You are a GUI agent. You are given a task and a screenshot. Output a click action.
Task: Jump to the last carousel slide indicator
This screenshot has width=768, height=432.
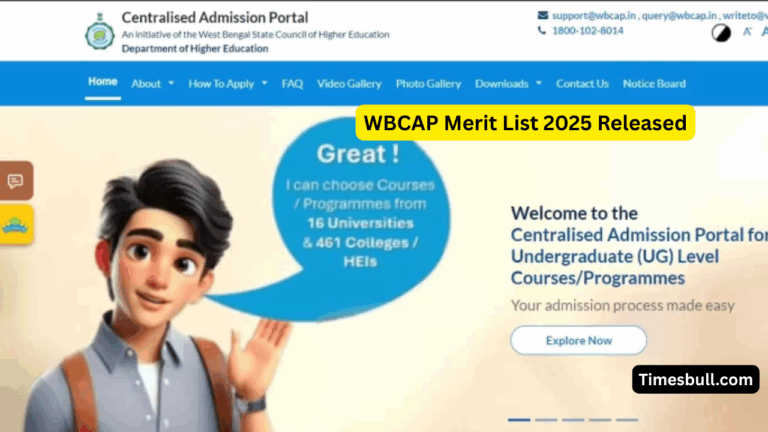coord(627,419)
